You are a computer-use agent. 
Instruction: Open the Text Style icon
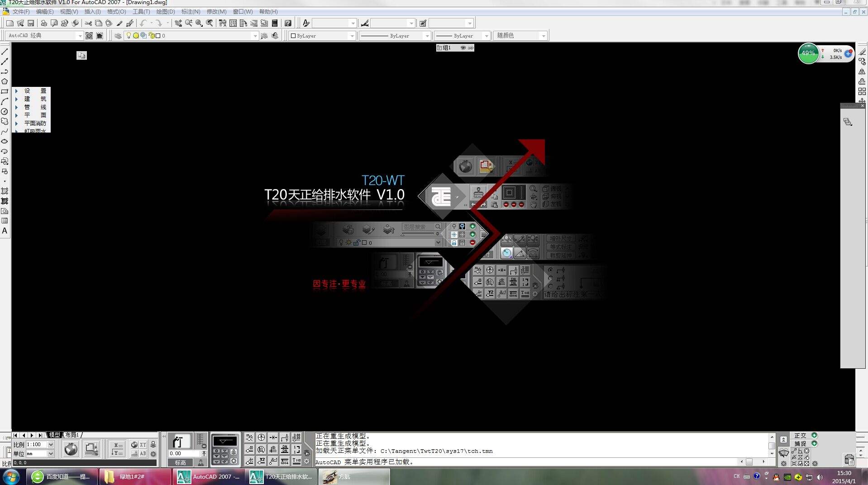(306, 23)
